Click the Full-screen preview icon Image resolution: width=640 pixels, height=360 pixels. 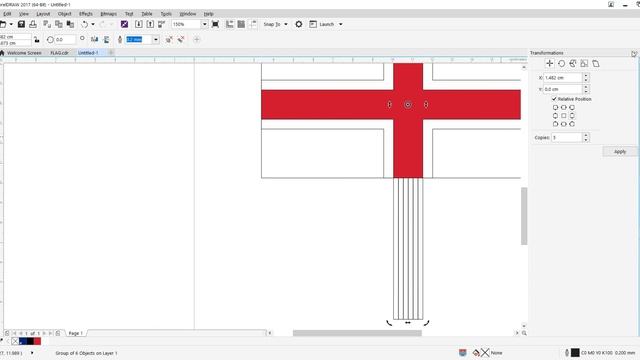pyautogui.click(x=216, y=24)
